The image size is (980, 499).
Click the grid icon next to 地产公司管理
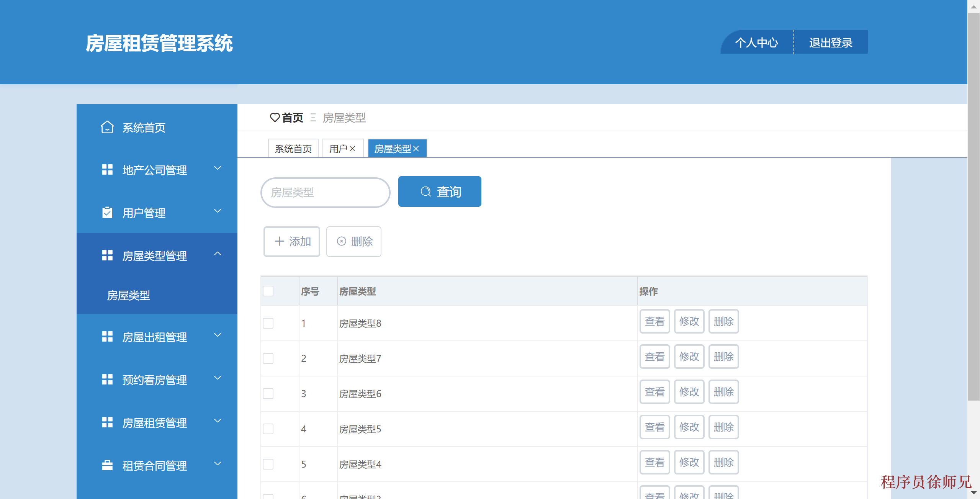[x=107, y=170]
